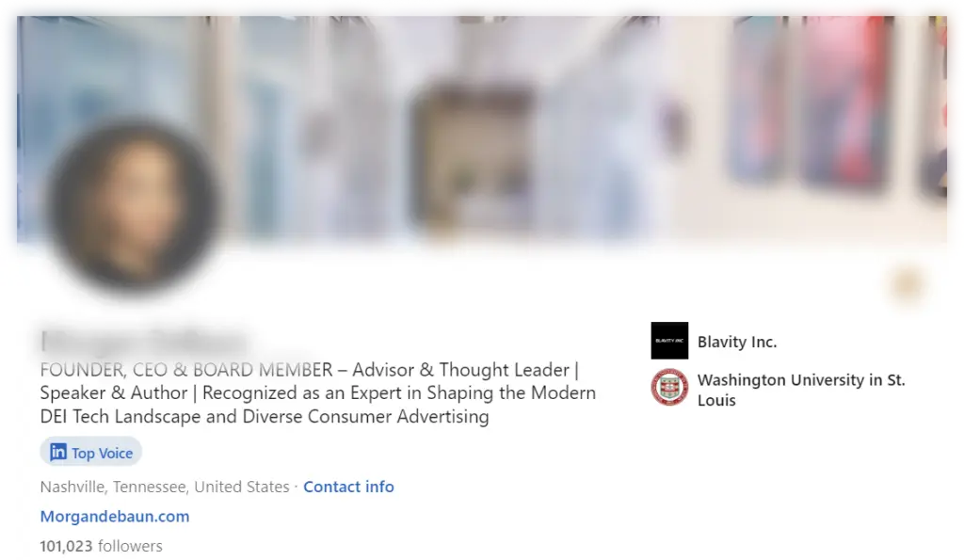Click the blurred golden circular icon below banner
This screenshot has height=560, width=964.
(x=908, y=284)
